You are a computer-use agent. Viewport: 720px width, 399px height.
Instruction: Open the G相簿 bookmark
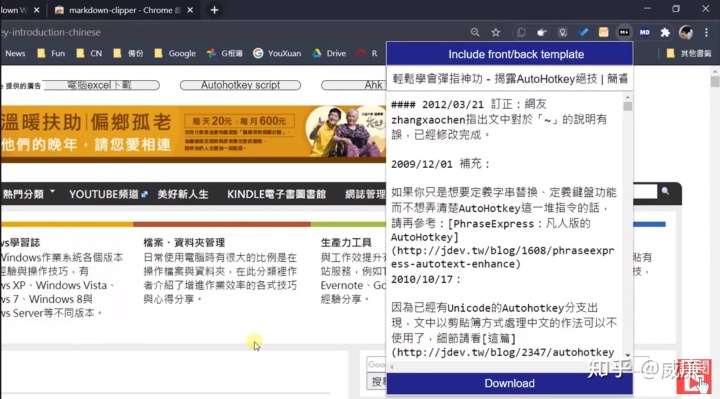[x=225, y=53]
